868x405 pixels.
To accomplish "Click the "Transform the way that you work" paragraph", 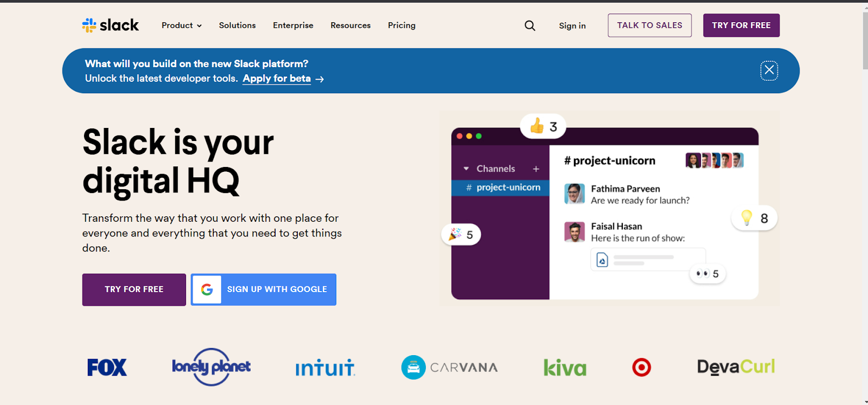I will [212, 233].
